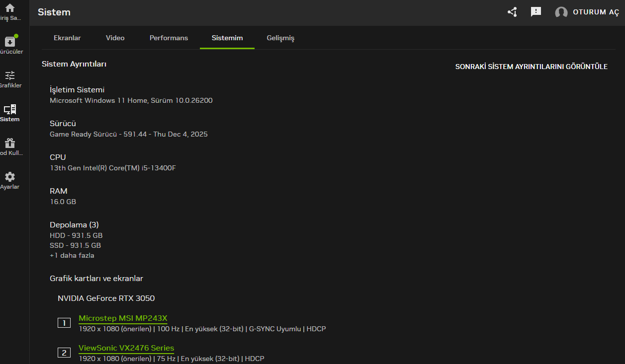Click the share icon in header
Screen dimensions: 625x364
512,12
